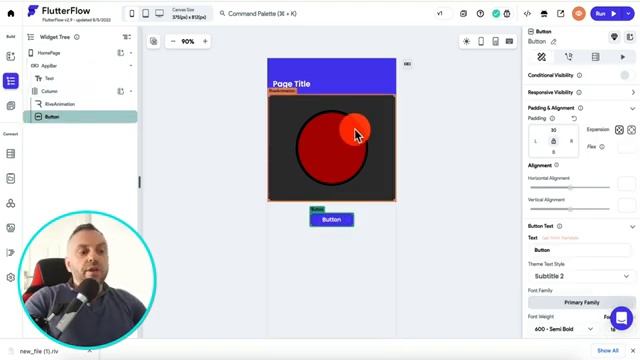Select RiveAnimation in the widget tree
This screenshot has height=360, width=640.
60,104
